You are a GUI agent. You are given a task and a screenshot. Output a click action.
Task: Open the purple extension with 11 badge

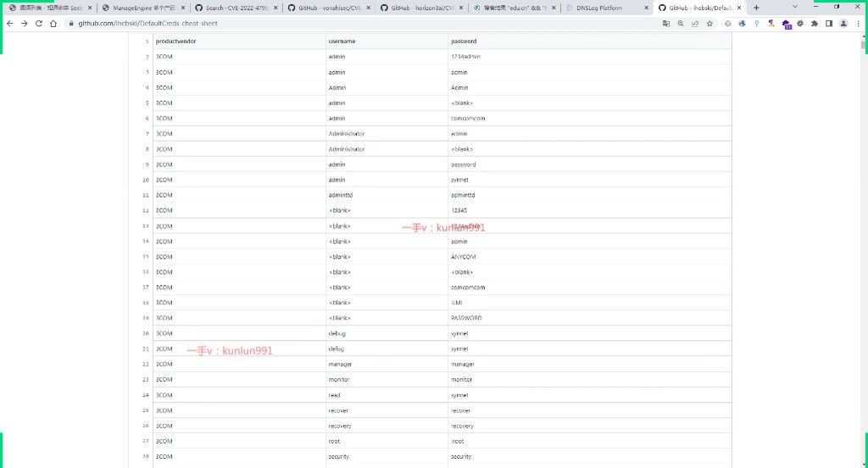[x=786, y=25]
